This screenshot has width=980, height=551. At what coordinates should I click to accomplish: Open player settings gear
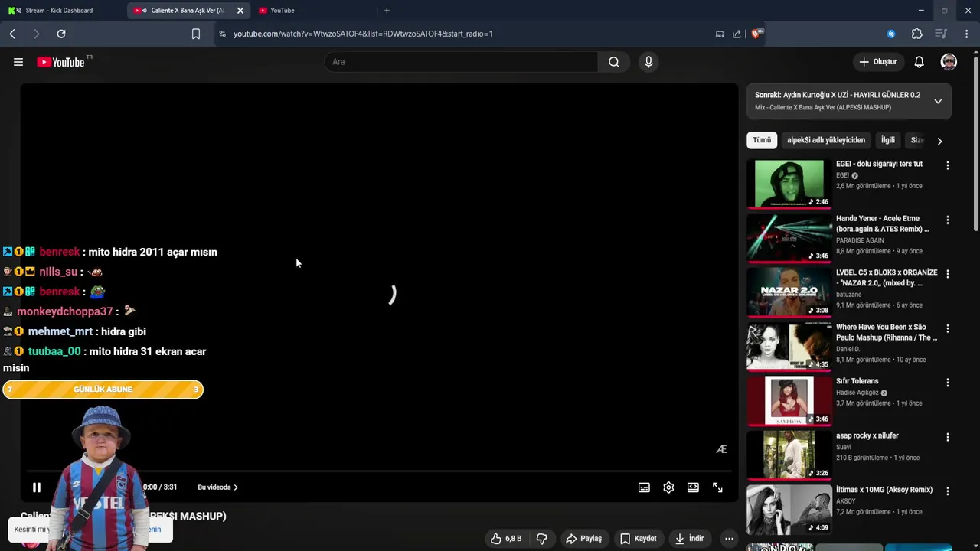[668, 487]
